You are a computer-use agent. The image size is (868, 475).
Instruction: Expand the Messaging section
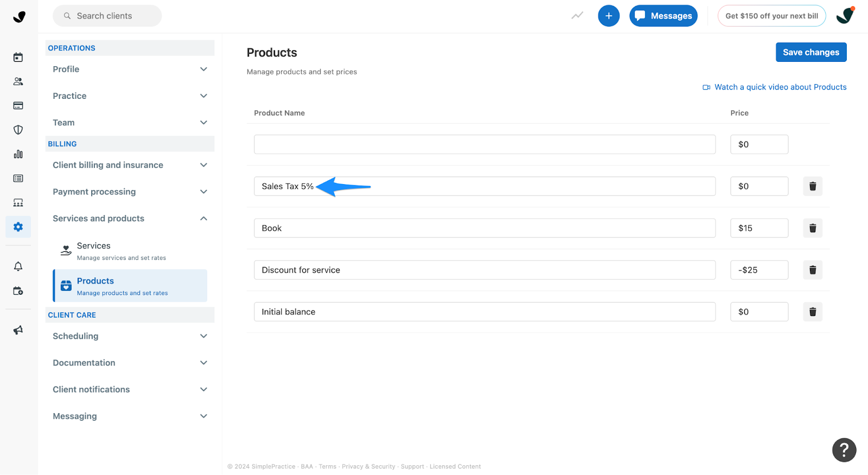point(130,416)
